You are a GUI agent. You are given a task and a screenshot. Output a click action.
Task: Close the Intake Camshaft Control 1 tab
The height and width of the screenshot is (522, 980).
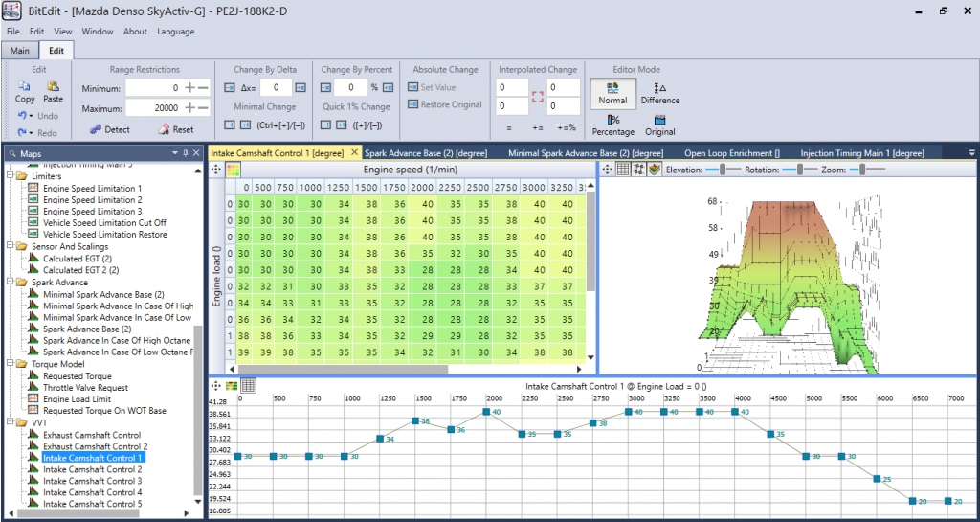(354, 152)
